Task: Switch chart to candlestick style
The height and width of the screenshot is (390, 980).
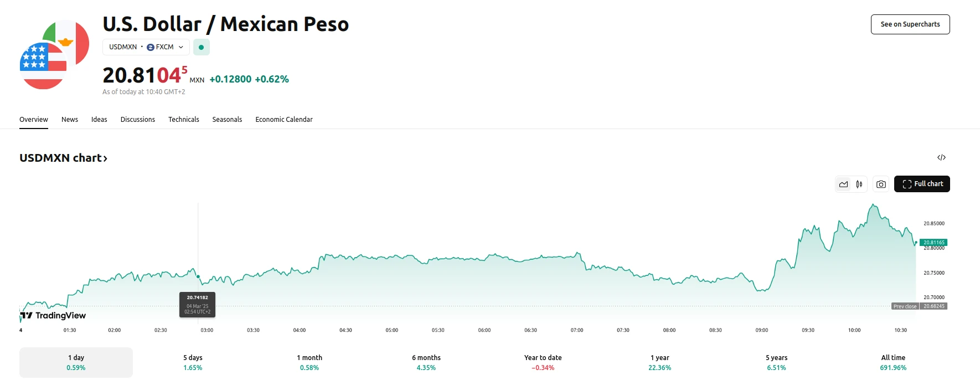Action: click(x=859, y=184)
